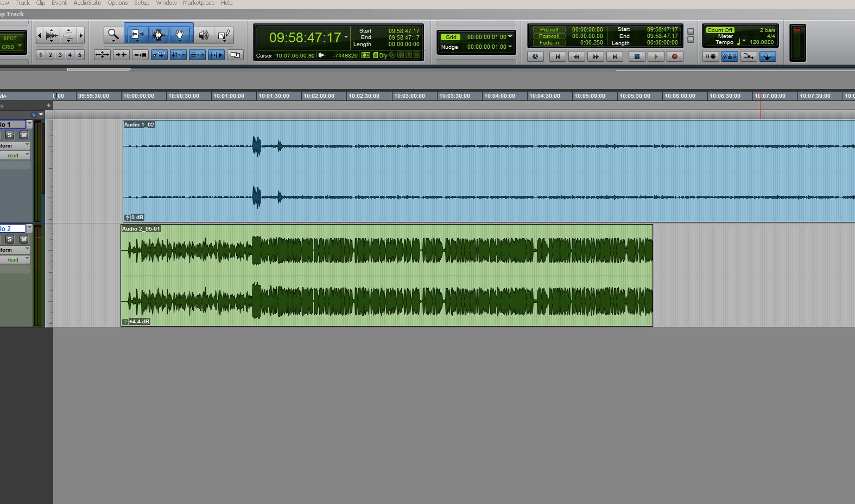Open Audio 2 track view waveform dropdown
Viewport: 855px width, 504px height.
coord(15,250)
